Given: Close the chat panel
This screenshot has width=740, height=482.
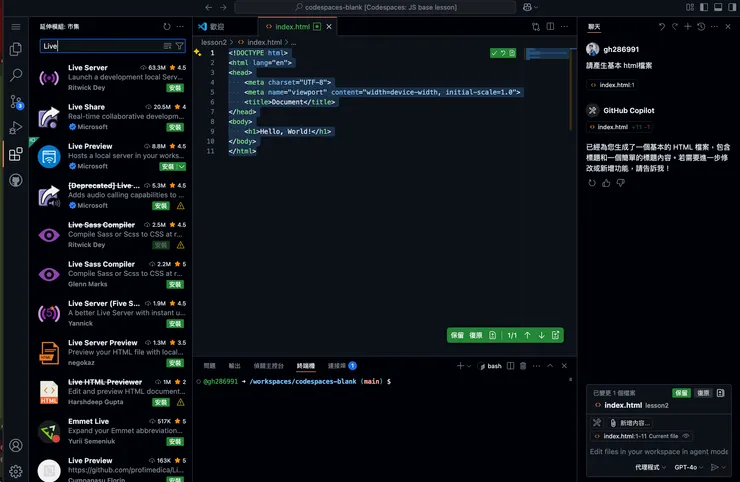Looking at the screenshot, I should point(728,27).
